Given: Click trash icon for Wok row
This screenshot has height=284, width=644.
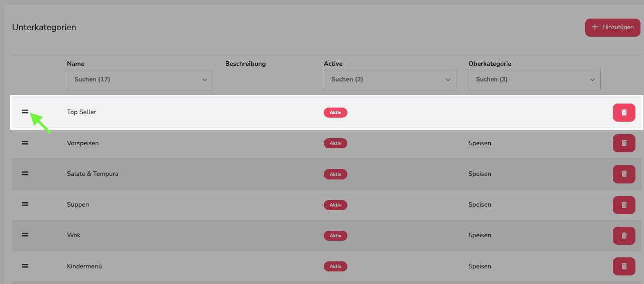Looking at the screenshot, I should pyautogui.click(x=624, y=236).
